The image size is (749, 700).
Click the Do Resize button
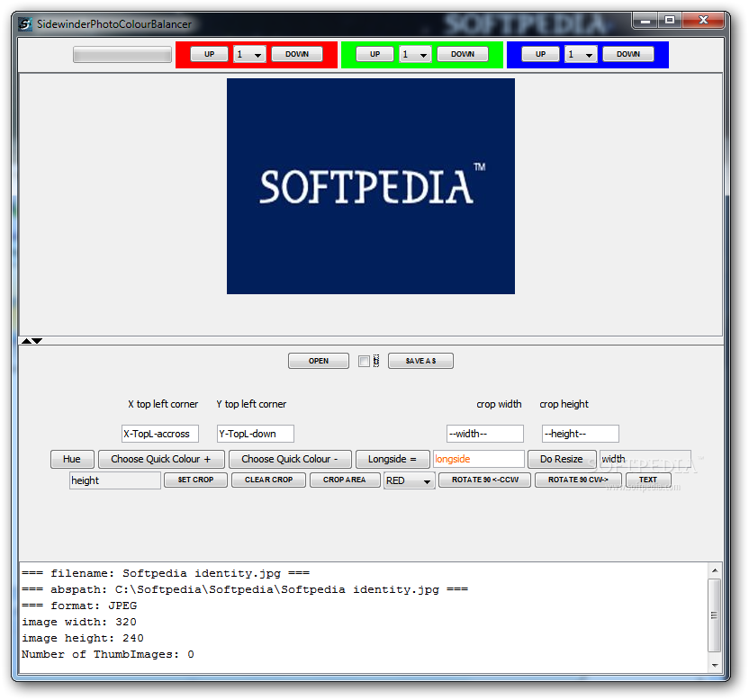click(x=562, y=459)
